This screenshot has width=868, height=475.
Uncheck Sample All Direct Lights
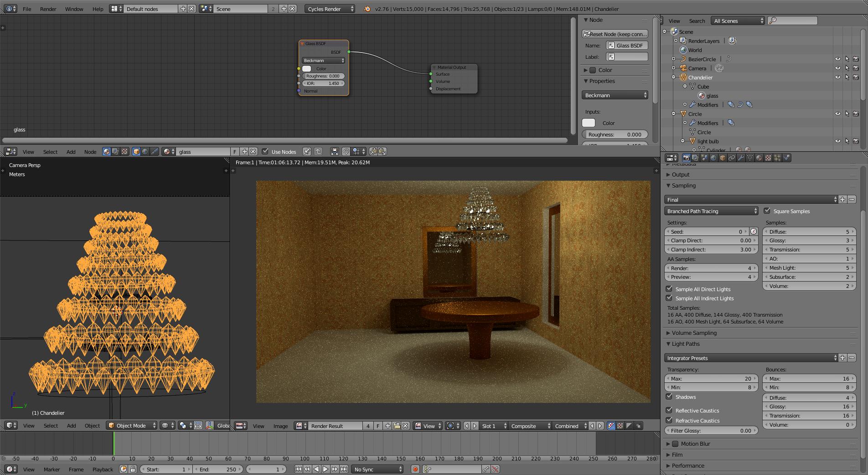(x=669, y=289)
